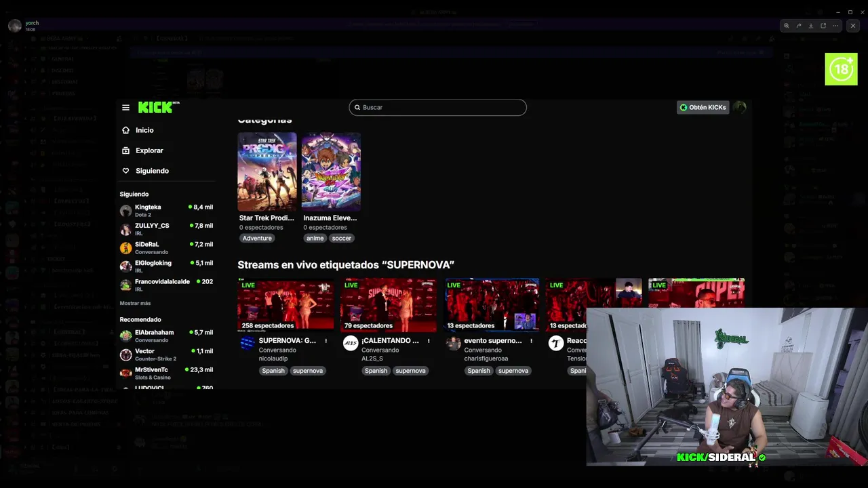Click the download icon in viewer toolbar
The width and height of the screenshot is (868, 488).
tap(811, 26)
